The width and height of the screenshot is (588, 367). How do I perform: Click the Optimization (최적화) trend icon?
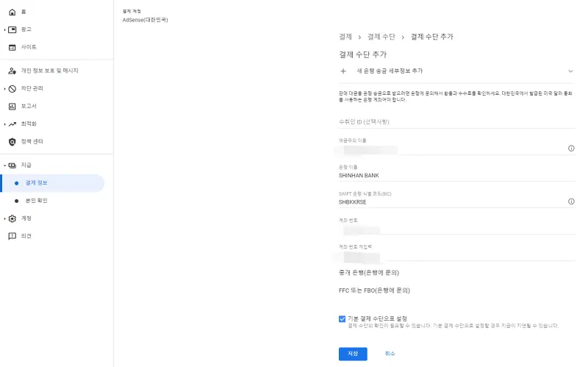point(12,124)
